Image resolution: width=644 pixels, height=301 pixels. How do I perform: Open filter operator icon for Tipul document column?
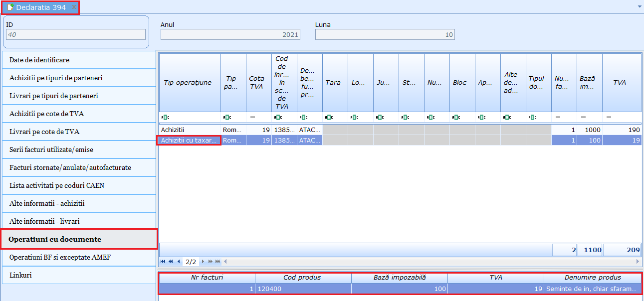click(532, 117)
